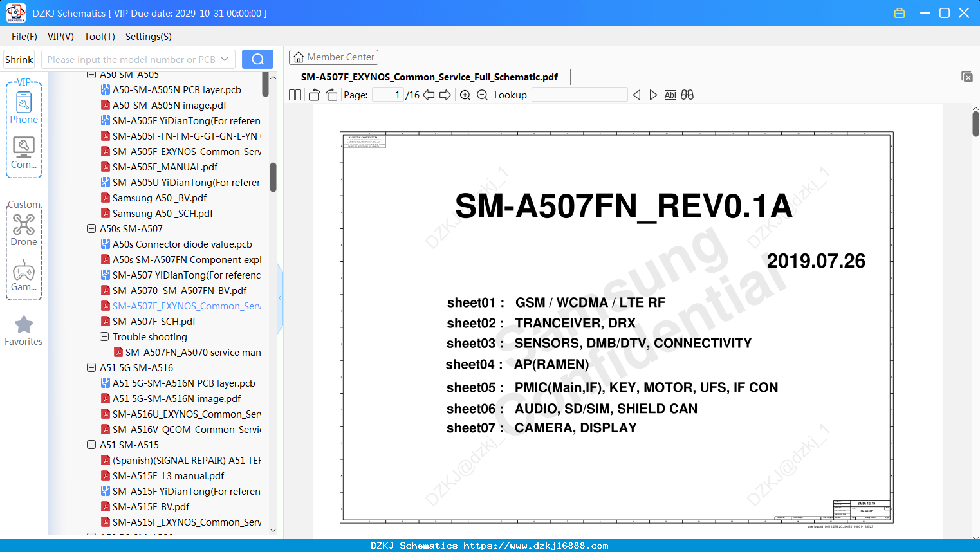The width and height of the screenshot is (980, 552).
Task: Find previous lookup result
Action: coord(636,95)
